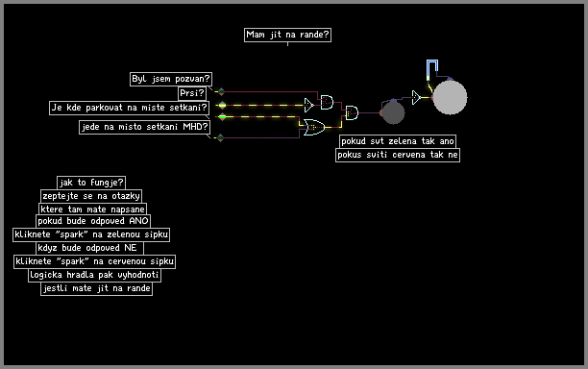Select the inverter triangle before the light gray lamp
The height and width of the screenshot is (369, 588).
tap(416, 97)
